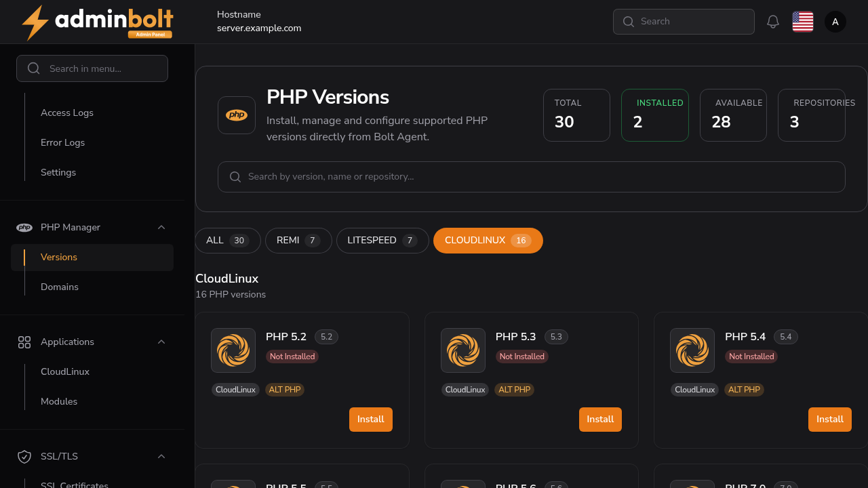Click the INSTALLED 2 stat card

(655, 115)
